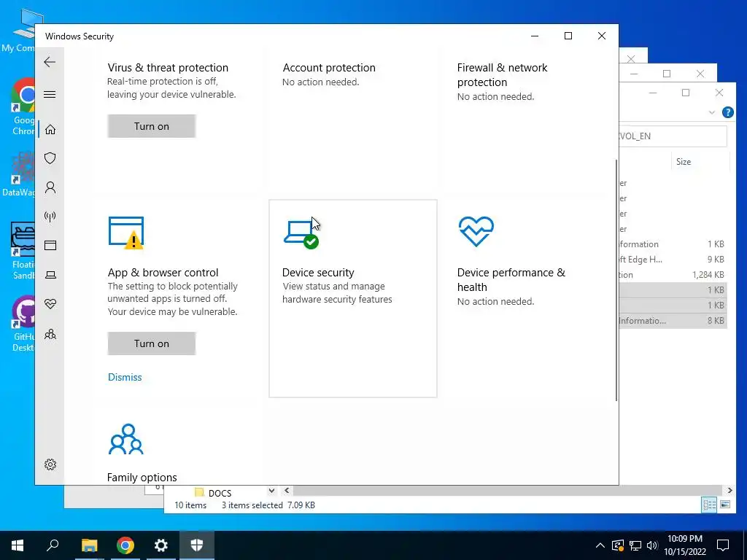Click the Device performance heart icon
The image size is (747, 560).
pyautogui.click(x=476, y=231)
